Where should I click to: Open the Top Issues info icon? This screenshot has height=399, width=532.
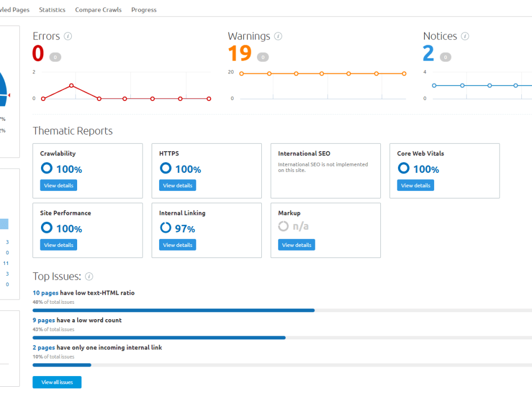89,277
